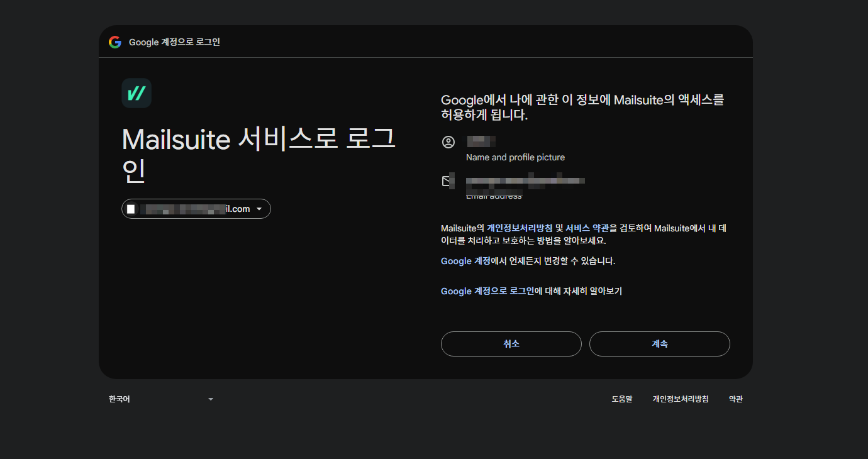
Task: Open the Mailsuite 개인정보처리방침 link
Action: click(519, 228)
